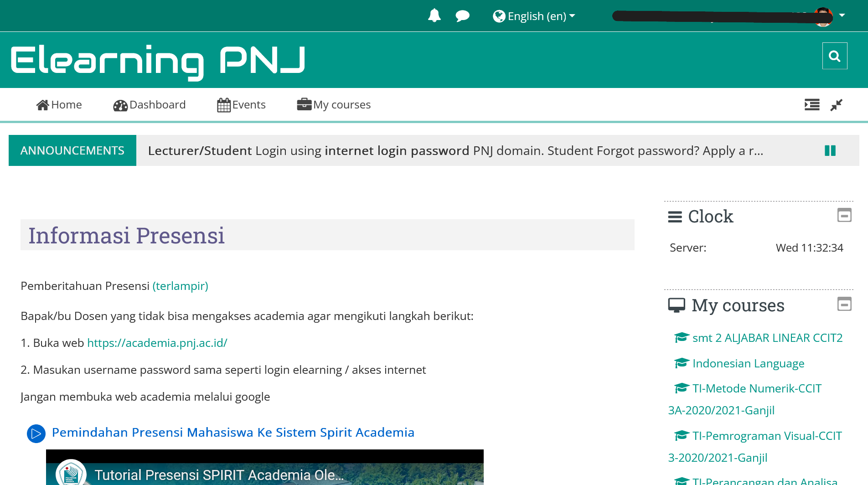This screenshot has width=868, height=485.
Task: Open notifications via the bell icon
Action: (434, 15)
